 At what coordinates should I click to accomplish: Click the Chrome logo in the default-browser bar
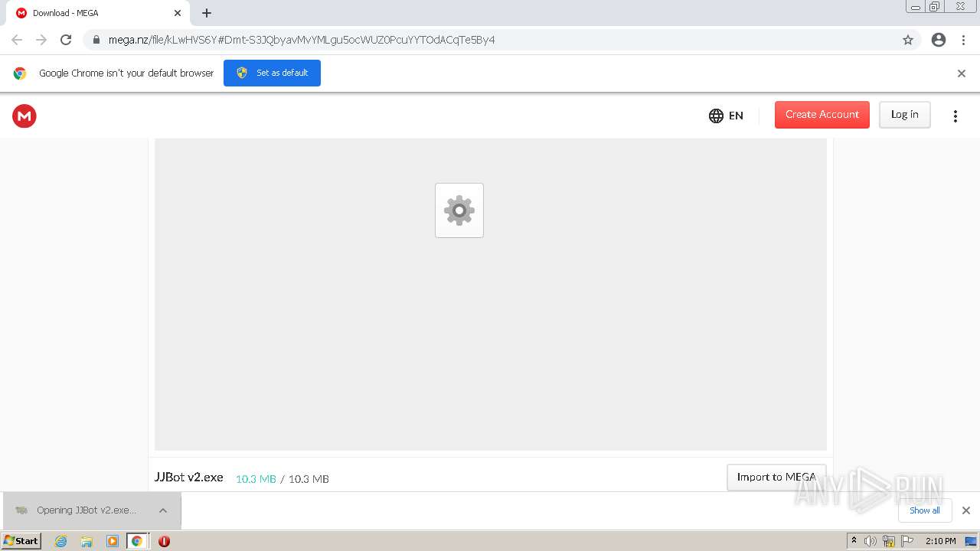click(20, 73)
